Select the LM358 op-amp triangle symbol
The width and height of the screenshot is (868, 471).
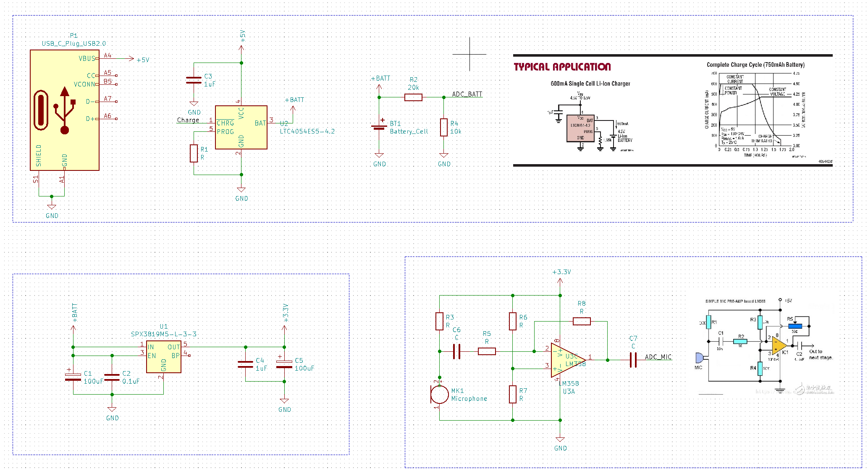coord(568,360)
